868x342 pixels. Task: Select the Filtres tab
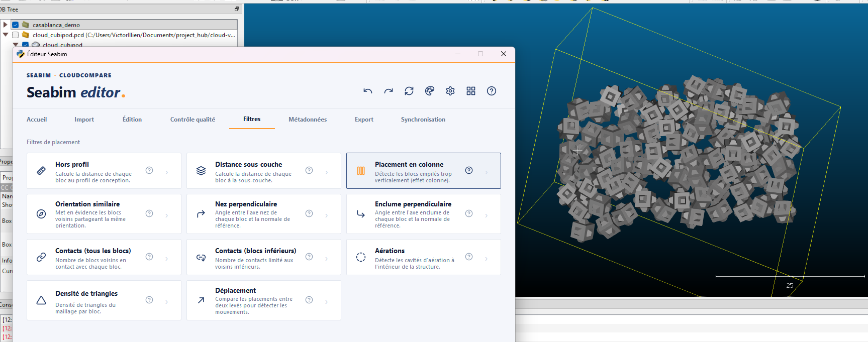[252, 119]
